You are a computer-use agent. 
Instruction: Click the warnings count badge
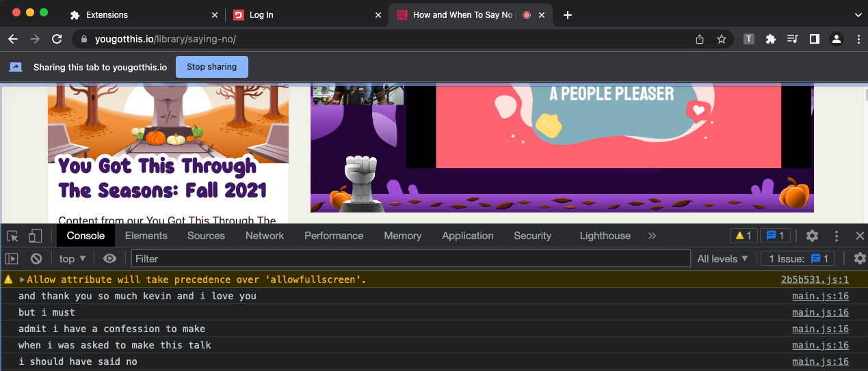point(743,236)
